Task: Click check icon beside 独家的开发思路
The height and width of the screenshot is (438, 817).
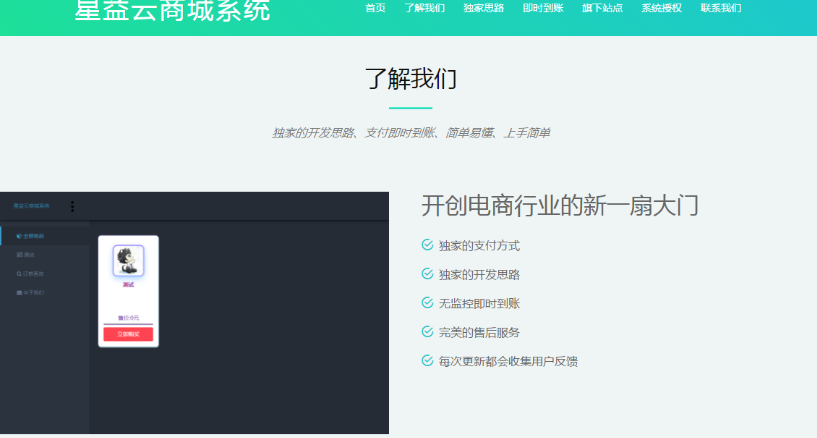Action: click(x=427, y=274)
